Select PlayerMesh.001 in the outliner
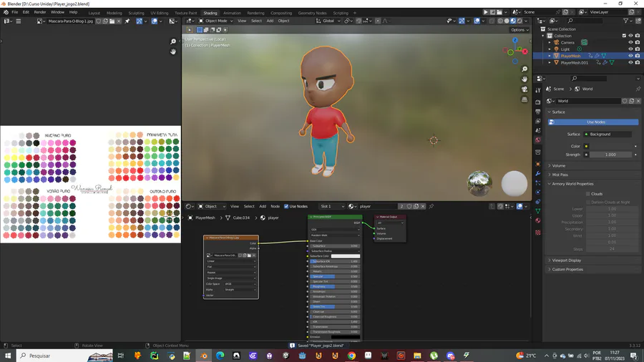 click(575, 62)
